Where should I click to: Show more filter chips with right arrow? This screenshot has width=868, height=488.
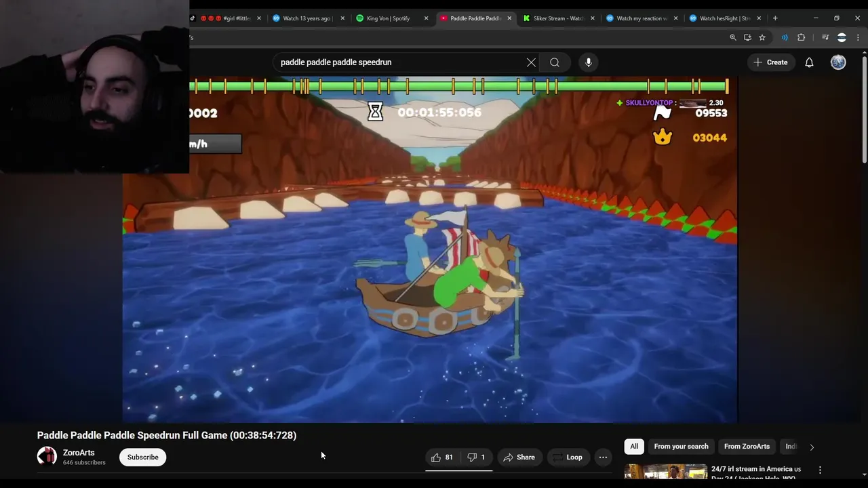tap(812, 447)
